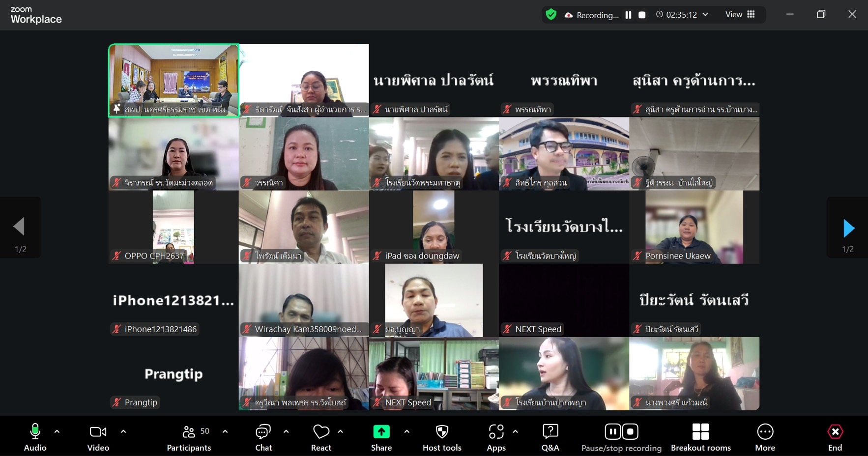This screenshot has height=456, width=868.
Task: Open the More options menu
Action: pyautogui.click(x=765, y=436)
